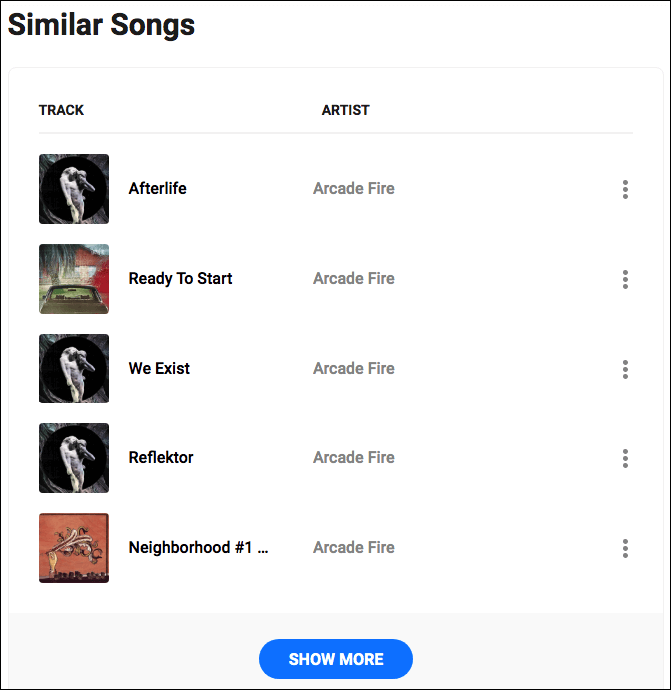The height and width of the screenshot is (690, 671).
Task: Click the Artist column header
Action: pos(345,110)
